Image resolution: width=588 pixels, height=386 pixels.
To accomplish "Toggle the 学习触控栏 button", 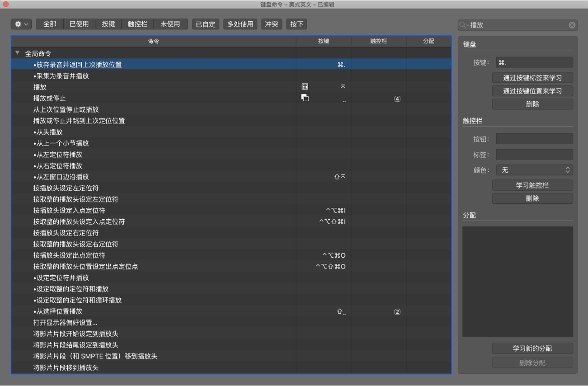I will [532, 185].
